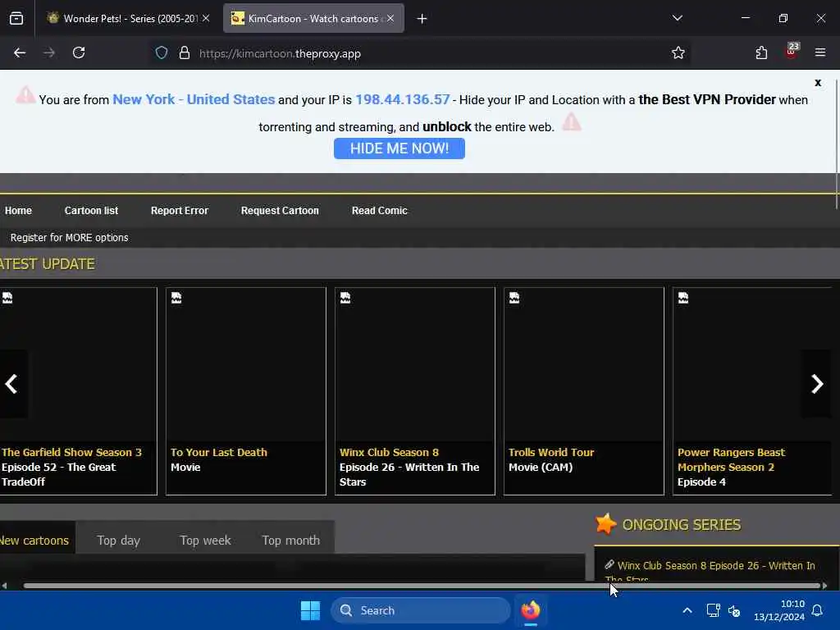Open tracking protection shield icon
Screen dimensions: 840x630
coord(162,52)
